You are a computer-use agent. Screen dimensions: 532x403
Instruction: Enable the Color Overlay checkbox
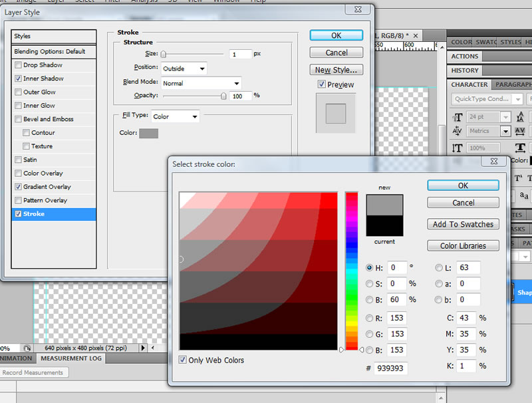point(19,173)
